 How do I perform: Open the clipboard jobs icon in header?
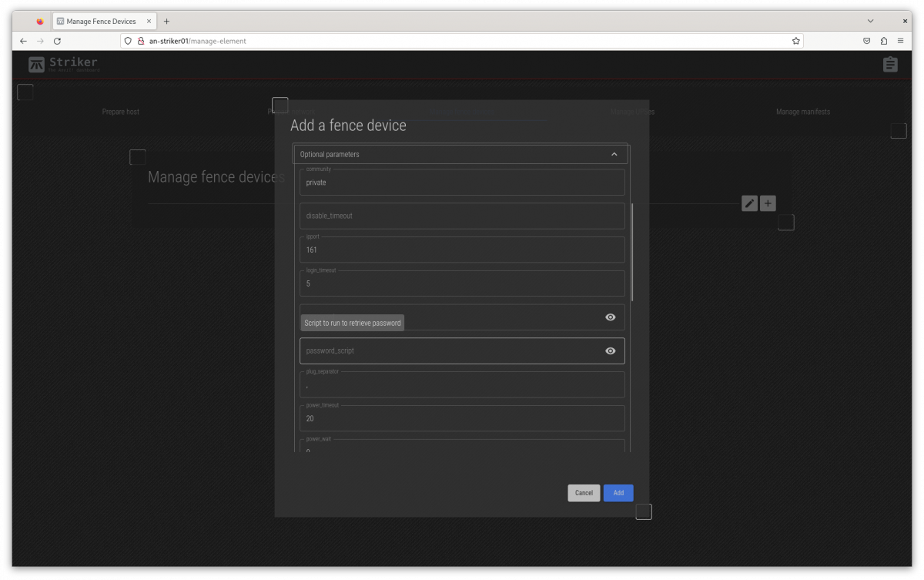[x=890, y=65]
